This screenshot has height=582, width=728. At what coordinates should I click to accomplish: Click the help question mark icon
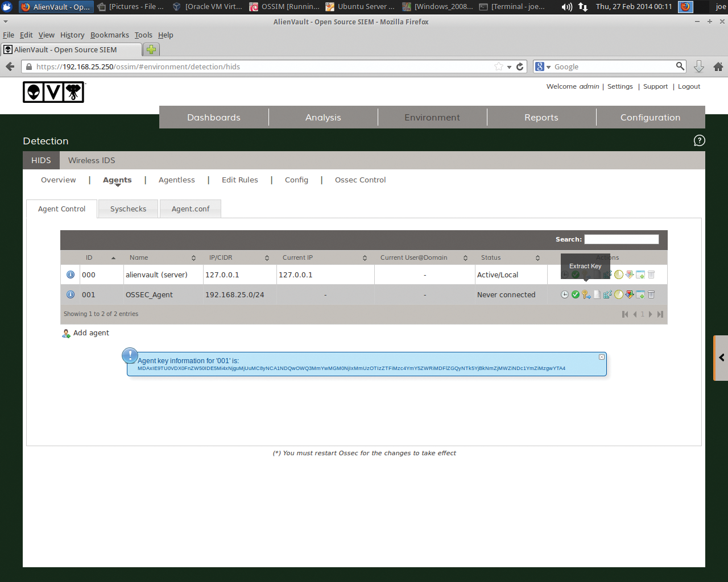700,140
